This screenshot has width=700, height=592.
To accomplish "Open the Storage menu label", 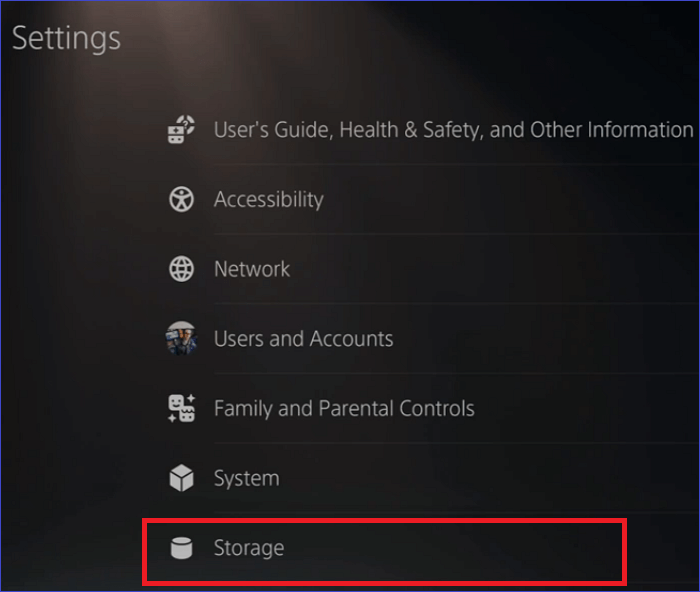I will tap(249, 548).
